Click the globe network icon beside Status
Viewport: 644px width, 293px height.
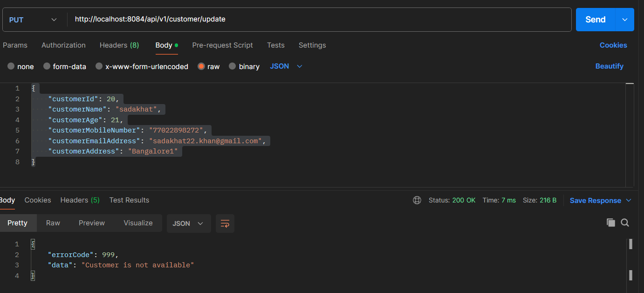point(417,200)
